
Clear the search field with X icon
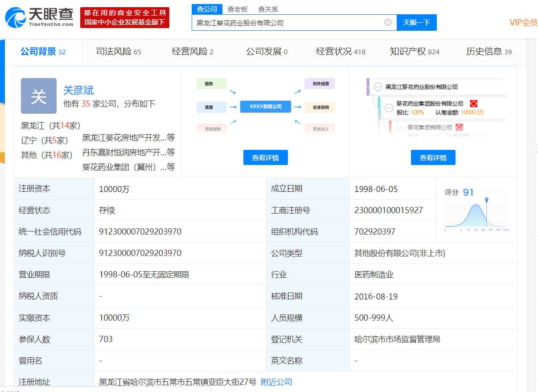[x=388, y=22]
